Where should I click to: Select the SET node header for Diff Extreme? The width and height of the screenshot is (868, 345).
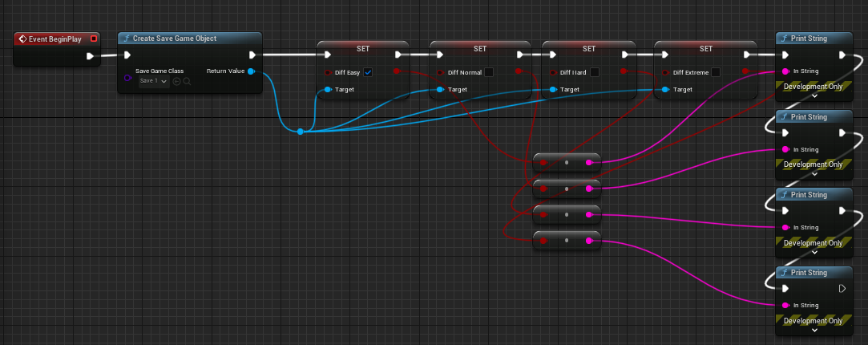706,48
